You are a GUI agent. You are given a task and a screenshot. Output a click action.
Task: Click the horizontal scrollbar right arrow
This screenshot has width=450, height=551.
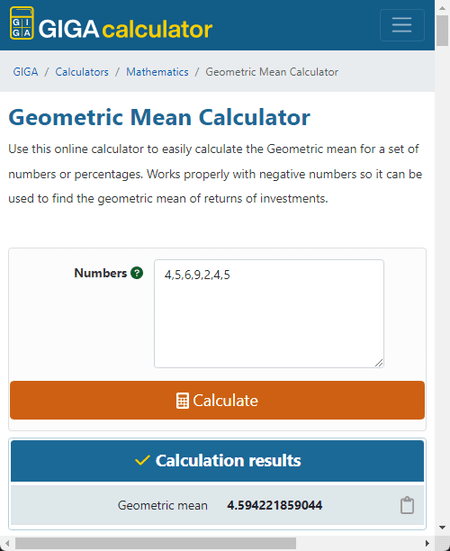[427, 543]
